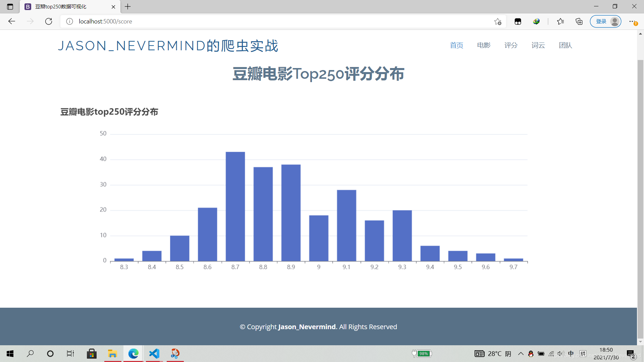644x362 pixels.
Task: Click the 9.1 score bar
Action: 347,226
